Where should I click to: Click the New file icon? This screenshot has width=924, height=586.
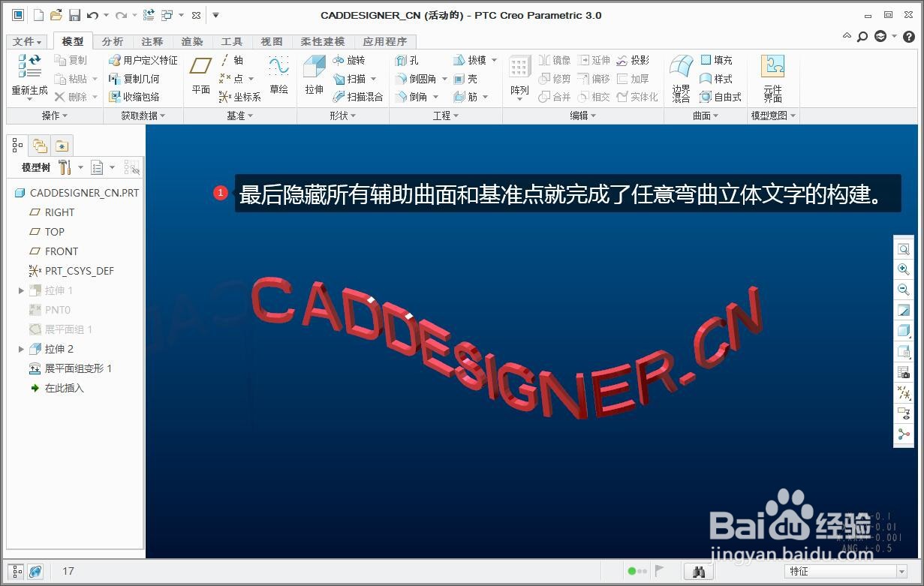[x=38, y=15]
